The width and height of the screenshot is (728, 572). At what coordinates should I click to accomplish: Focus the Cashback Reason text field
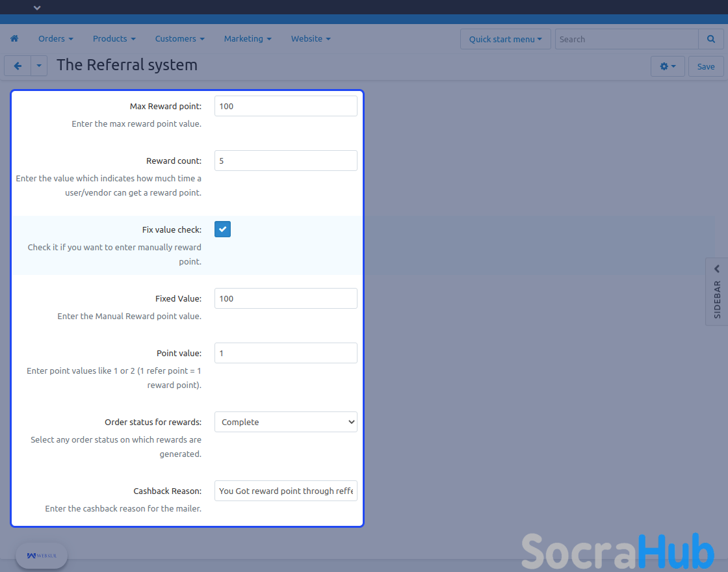(286, 491)
